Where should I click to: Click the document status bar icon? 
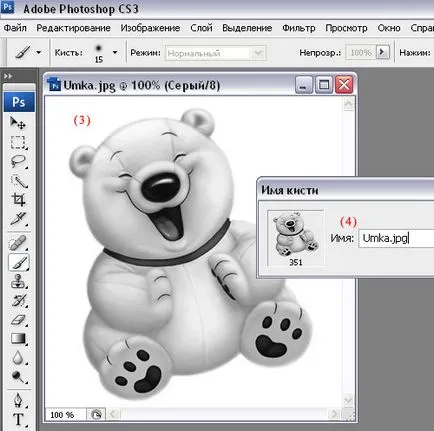96,415
